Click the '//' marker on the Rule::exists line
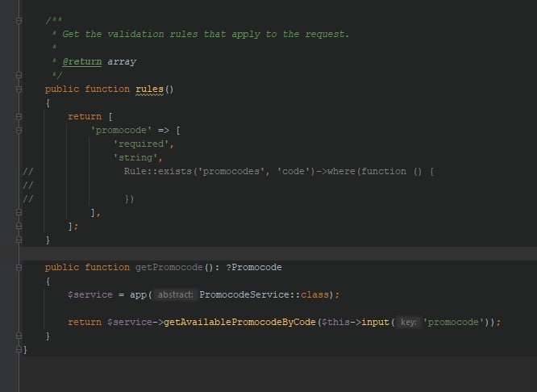This screenshot has width=537, height=392. [28, 171]
